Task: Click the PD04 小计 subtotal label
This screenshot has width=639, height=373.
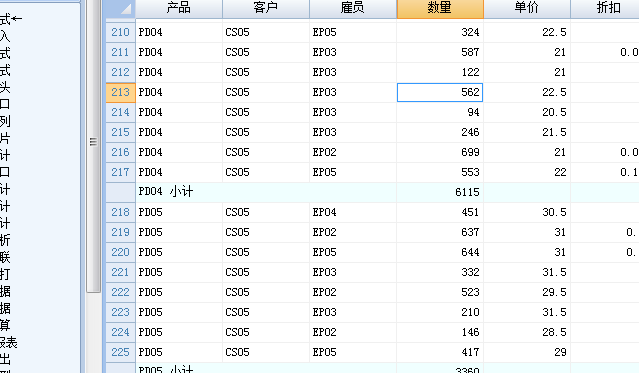Action: (x=166, y=192)
